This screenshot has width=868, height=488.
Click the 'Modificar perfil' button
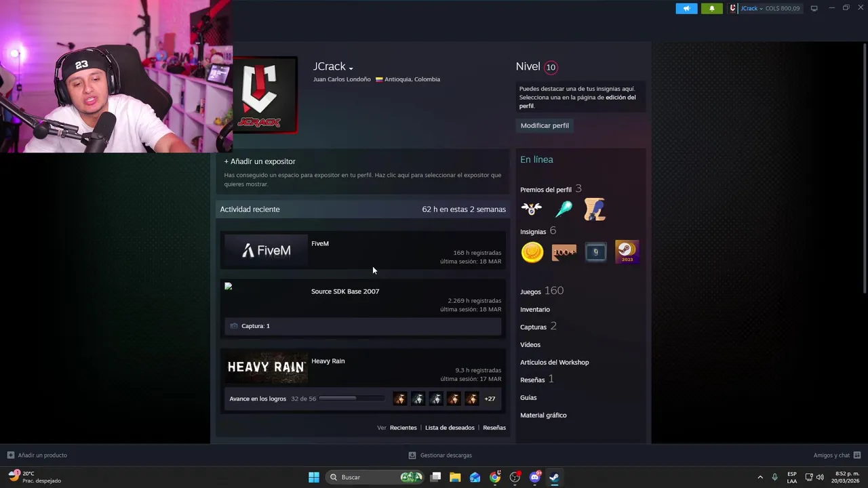545,125
